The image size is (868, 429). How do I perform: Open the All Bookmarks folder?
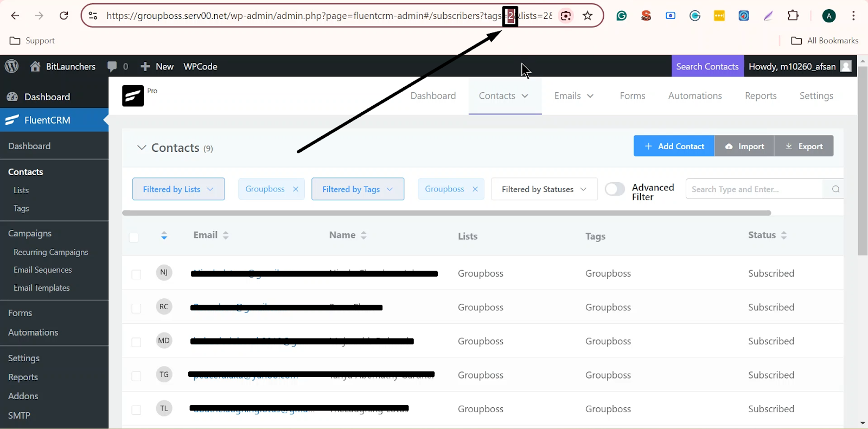[x=825, y=41]
